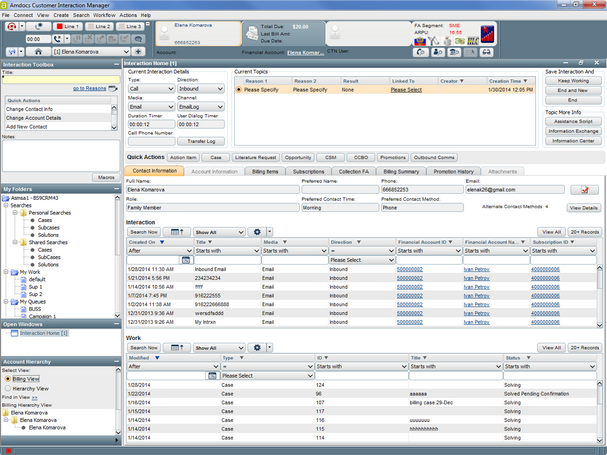The height and width of the screenshot is (455, 607).
Task: Select the Line 1 button
Action: (x=68, y=26)
